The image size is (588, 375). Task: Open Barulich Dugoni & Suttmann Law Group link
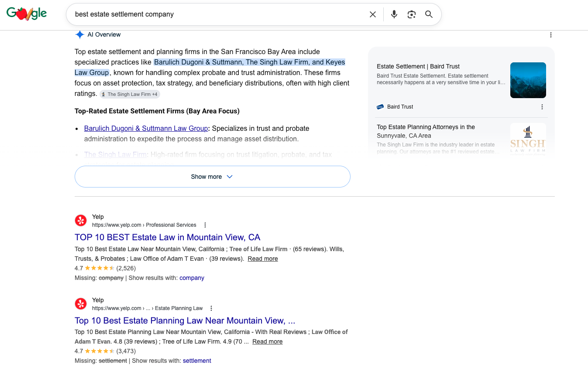[x=146, y=129]
